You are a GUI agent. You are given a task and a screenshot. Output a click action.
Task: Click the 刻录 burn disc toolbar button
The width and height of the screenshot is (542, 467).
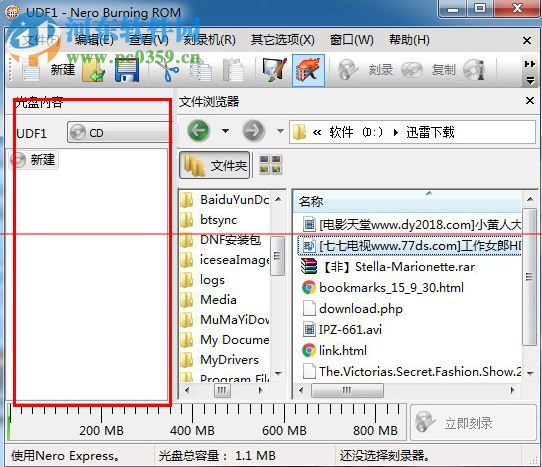(x=365, y=70)
